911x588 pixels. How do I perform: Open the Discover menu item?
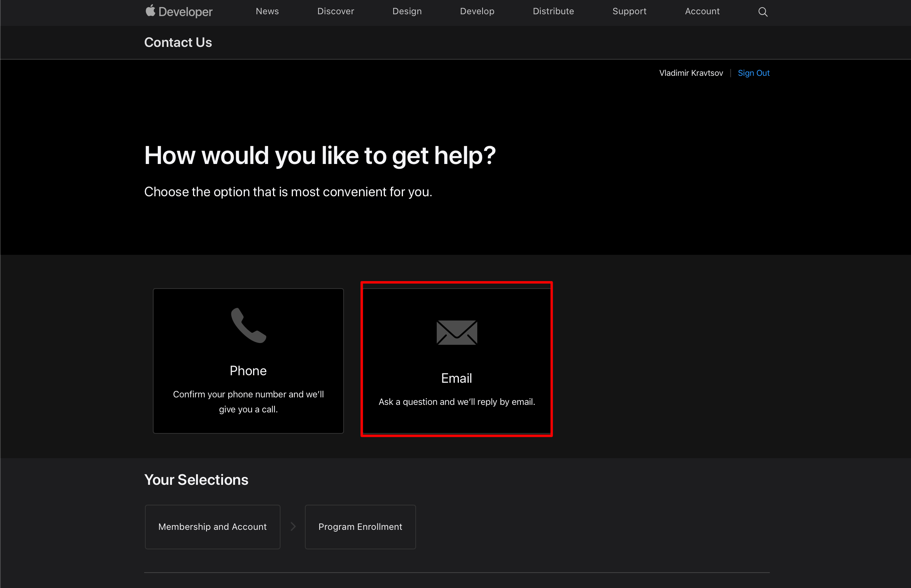[335, 12]
